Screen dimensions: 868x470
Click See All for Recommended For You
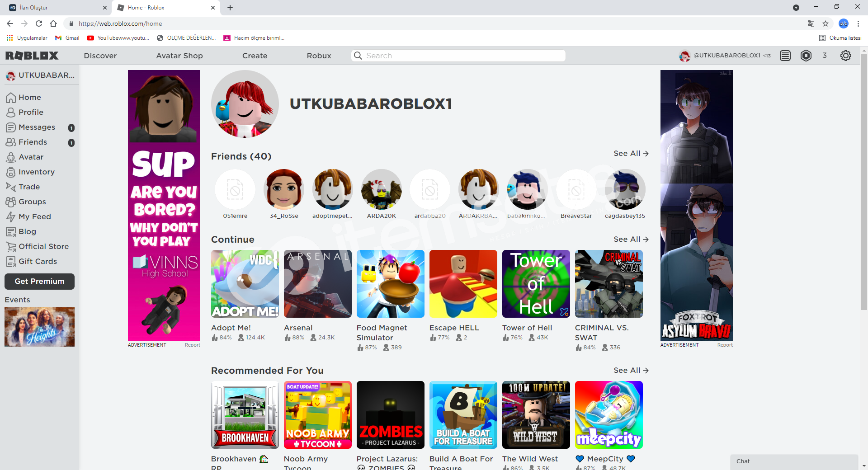pos(631,371)
